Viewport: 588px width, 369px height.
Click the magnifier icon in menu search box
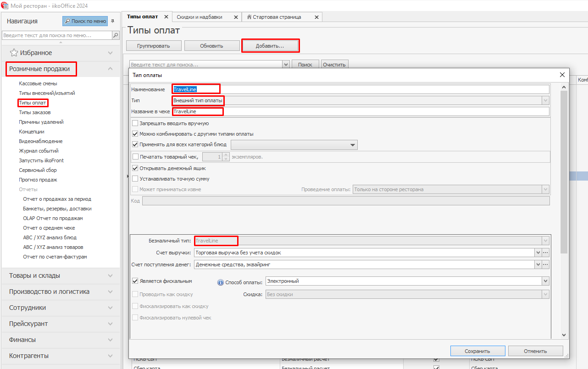pos(116,35)
